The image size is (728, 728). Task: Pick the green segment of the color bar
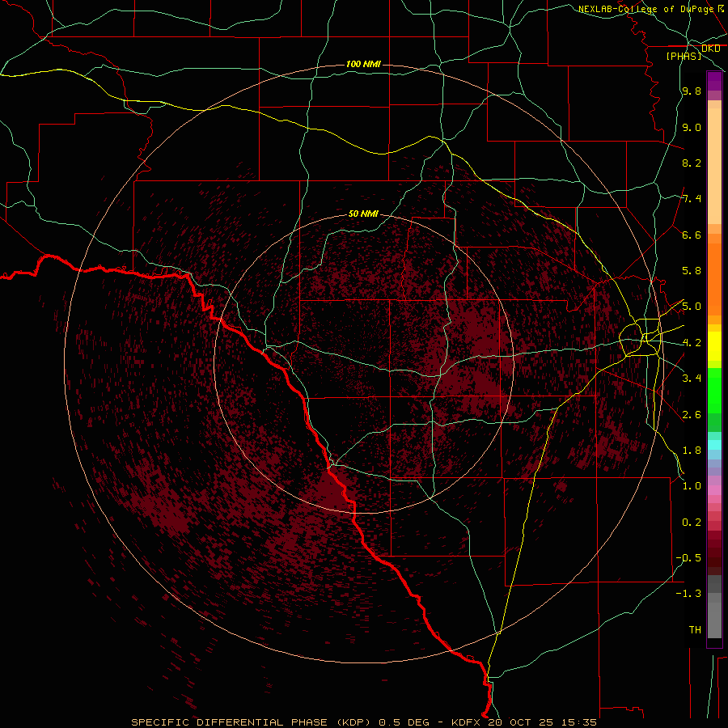pyautogui.click(x=714, y=390)
